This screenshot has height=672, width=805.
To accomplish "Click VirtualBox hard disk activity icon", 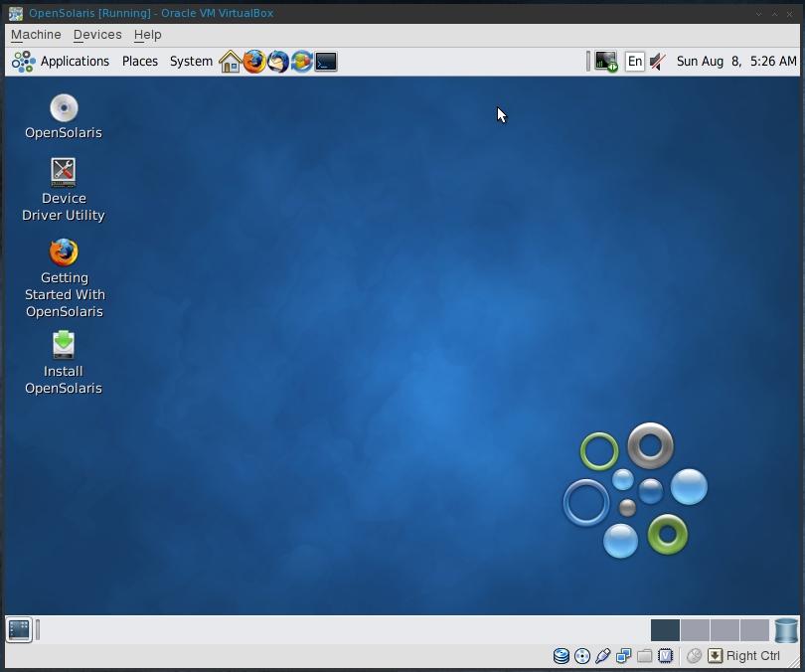I will point(562,656).
